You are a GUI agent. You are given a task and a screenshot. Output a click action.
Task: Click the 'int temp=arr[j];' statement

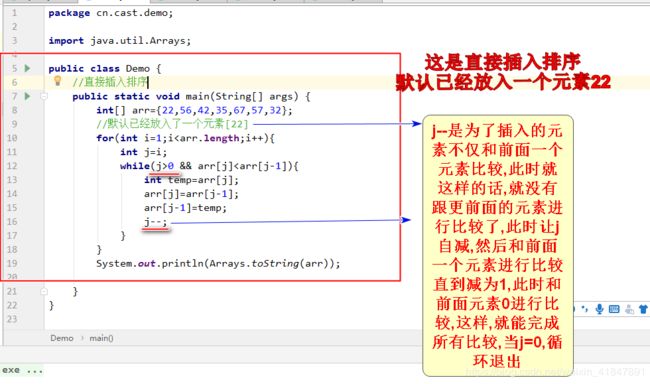192,180
